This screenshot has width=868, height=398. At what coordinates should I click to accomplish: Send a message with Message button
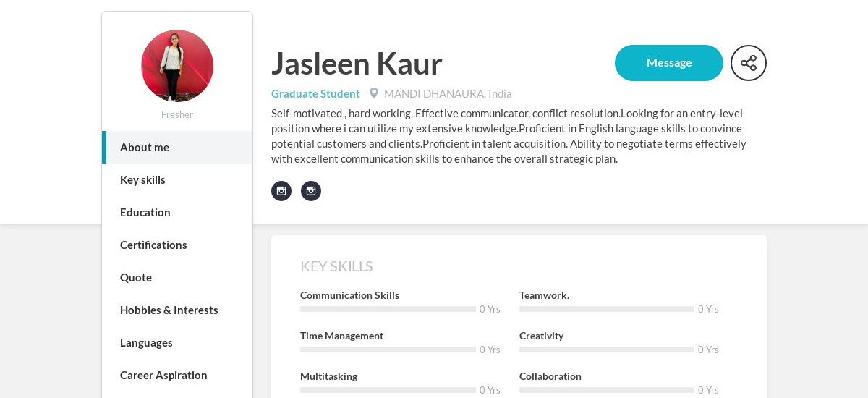tap(669, 63)
